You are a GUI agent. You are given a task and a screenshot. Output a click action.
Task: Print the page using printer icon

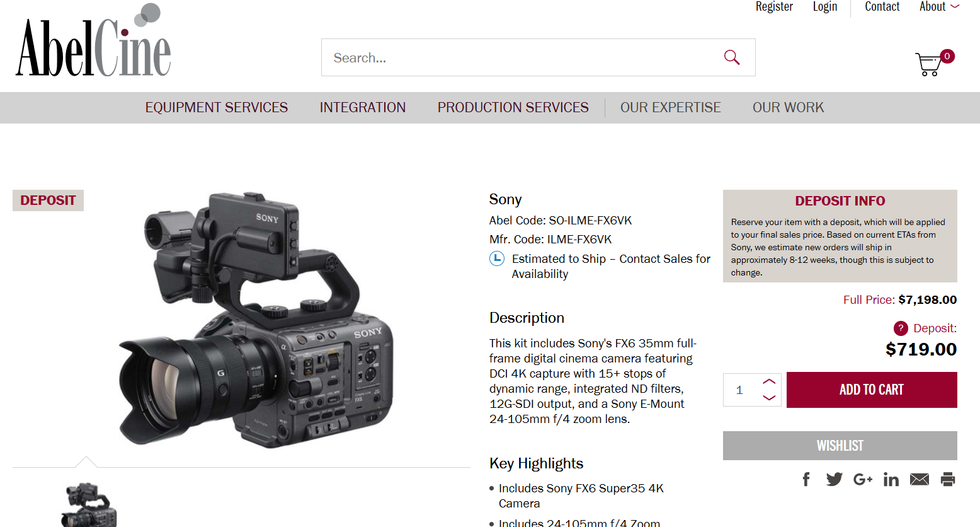(947, 480)
